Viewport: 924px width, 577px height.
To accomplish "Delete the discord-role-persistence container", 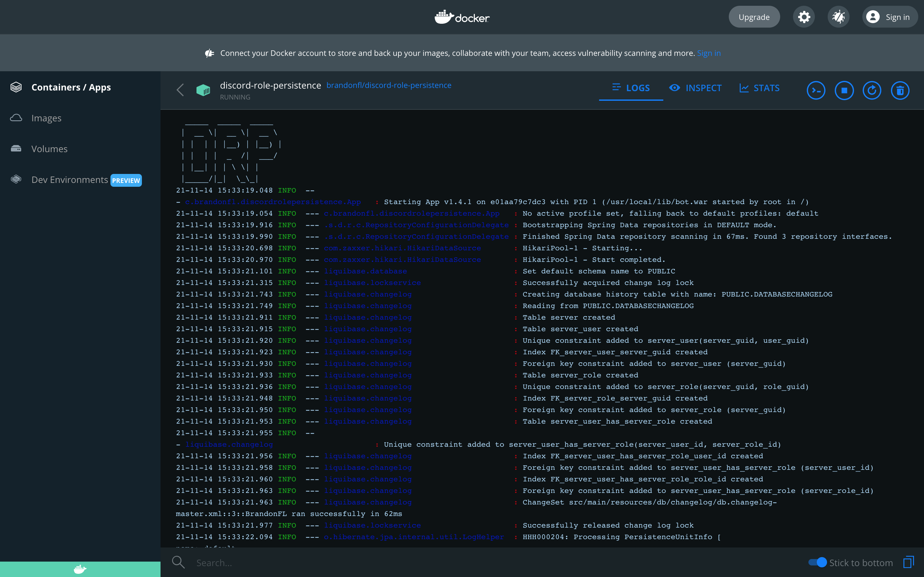I will coord(900,90).
